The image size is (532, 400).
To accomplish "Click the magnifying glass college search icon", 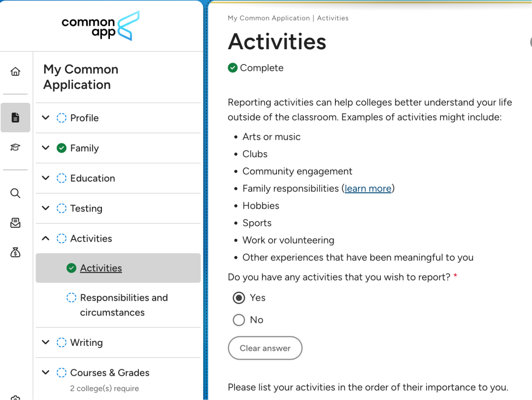I will 15,193.
